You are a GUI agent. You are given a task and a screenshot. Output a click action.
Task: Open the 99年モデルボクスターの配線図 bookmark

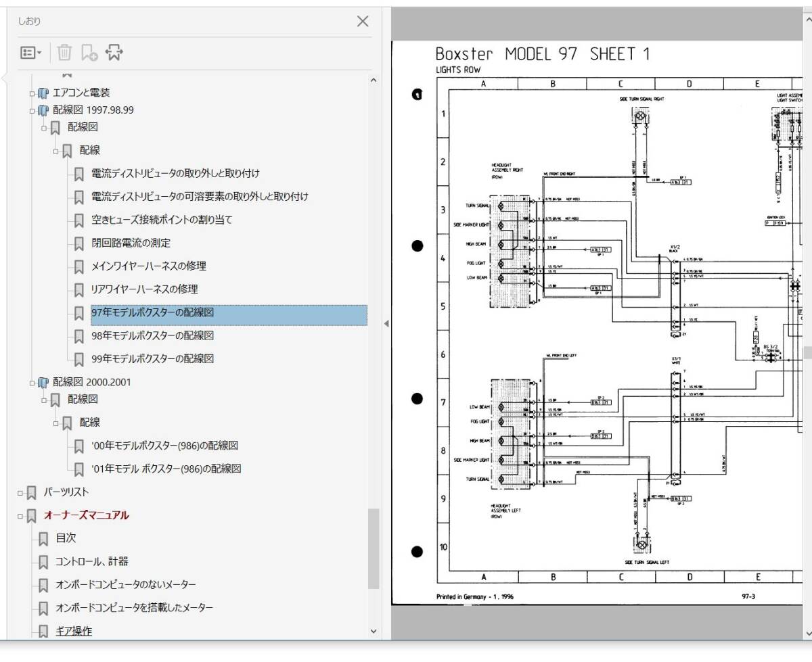tap(153, 359)
